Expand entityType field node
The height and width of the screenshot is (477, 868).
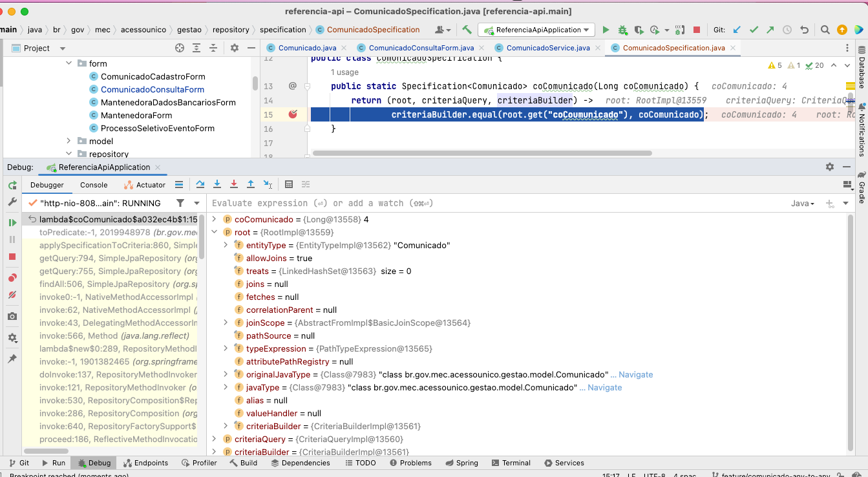pyautogui.click(x=226, y=245)
